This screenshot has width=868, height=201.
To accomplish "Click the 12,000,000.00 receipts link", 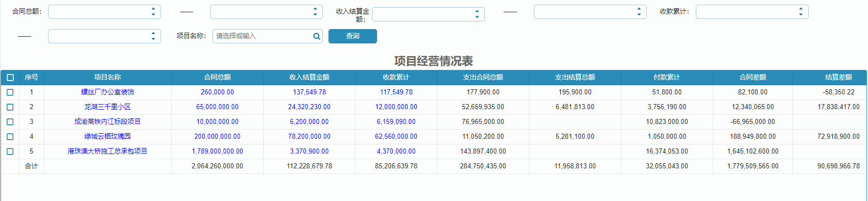I will [396, 107].
